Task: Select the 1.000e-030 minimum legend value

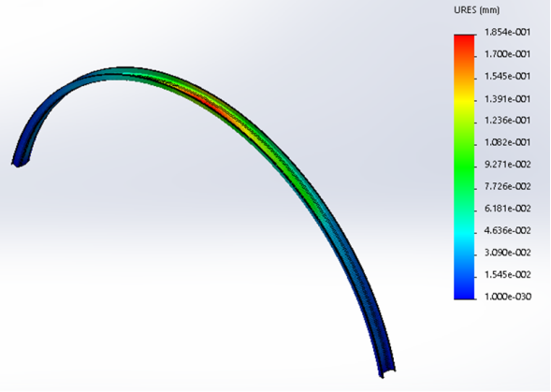Action: click(507, 297)
